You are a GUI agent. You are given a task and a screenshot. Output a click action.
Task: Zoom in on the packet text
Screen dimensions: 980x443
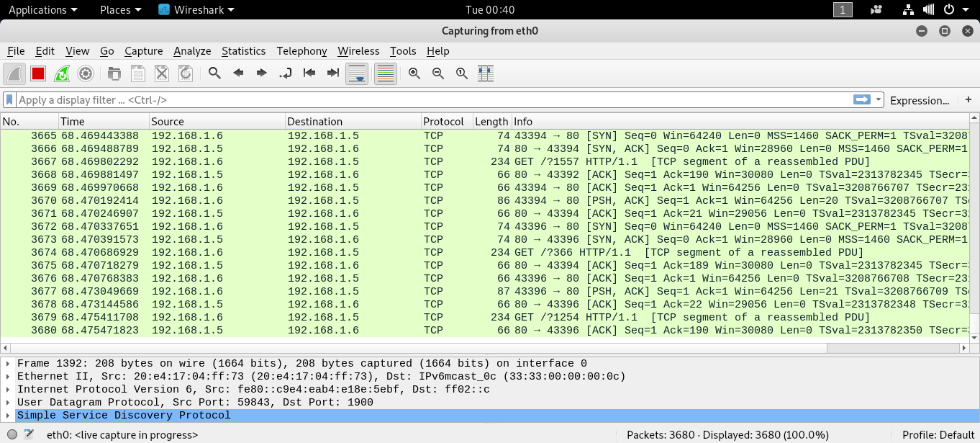coord(414,73)
